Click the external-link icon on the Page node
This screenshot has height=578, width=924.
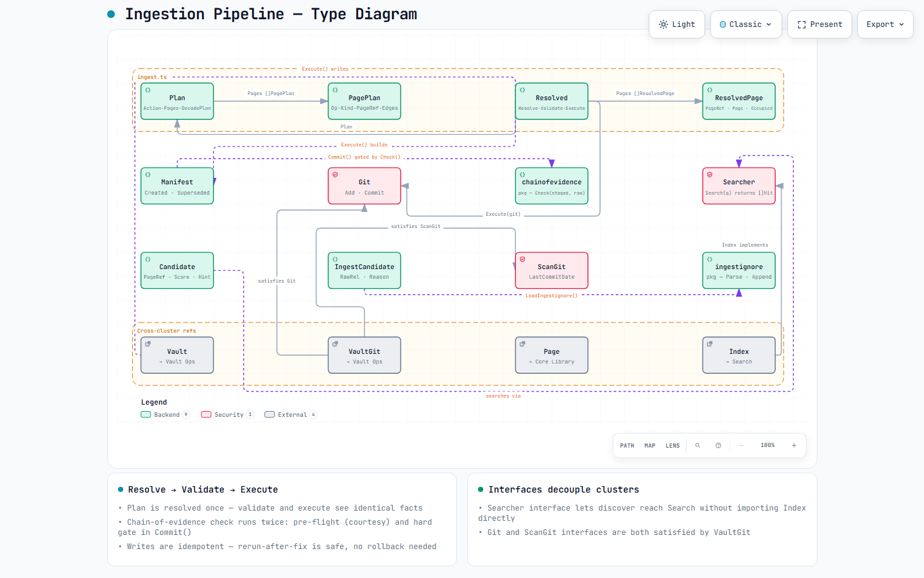point(522,344)
